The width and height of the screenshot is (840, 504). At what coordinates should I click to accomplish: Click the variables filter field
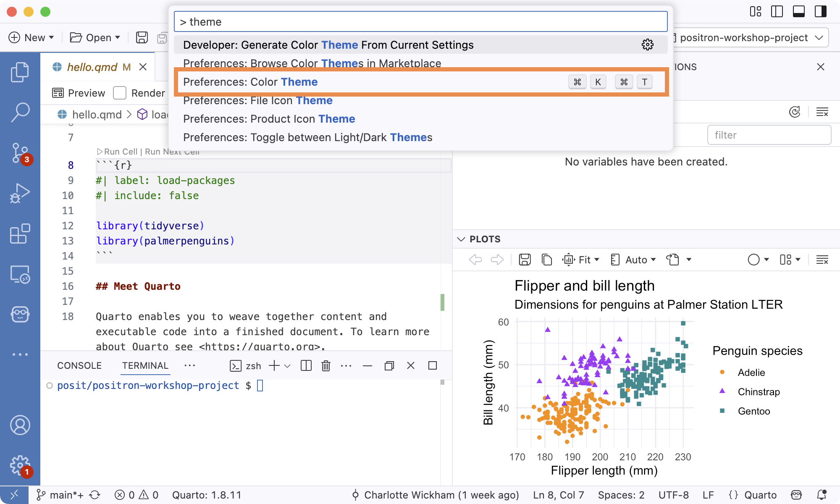coord(769,135)
